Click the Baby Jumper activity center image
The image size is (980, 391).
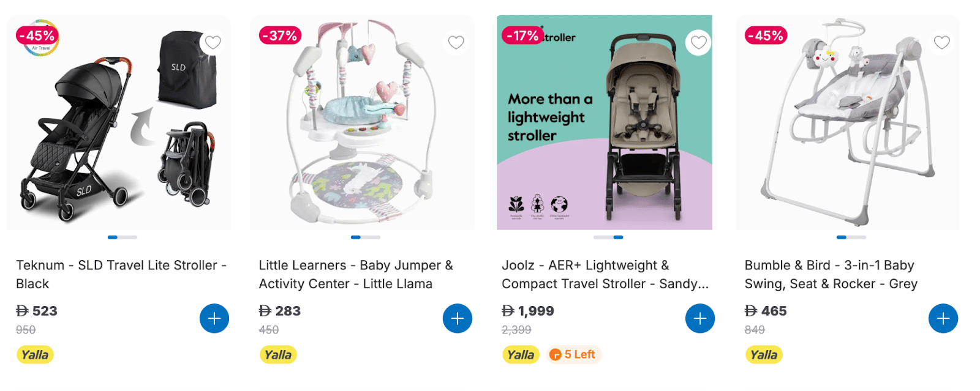click(361, 128)
